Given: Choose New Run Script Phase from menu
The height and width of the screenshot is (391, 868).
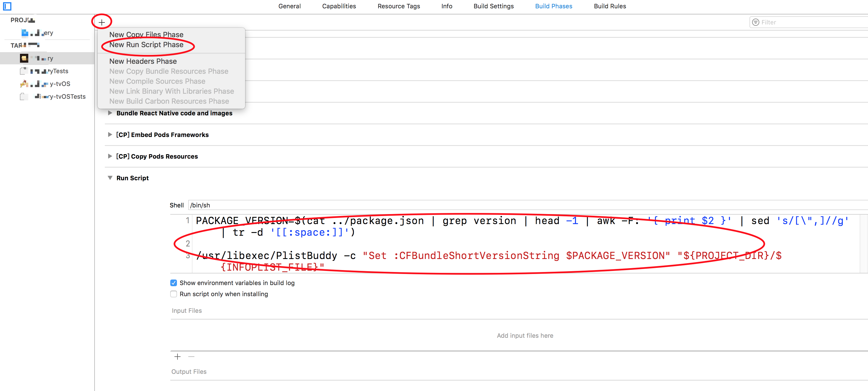Looking at the screenshot, I should point(146,44).
